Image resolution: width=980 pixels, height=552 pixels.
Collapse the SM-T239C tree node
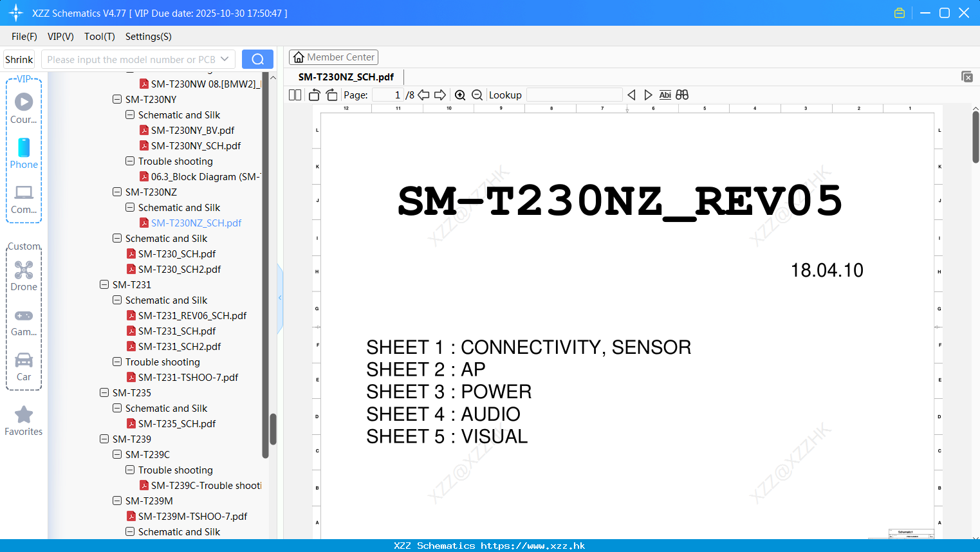click(117, 454)
